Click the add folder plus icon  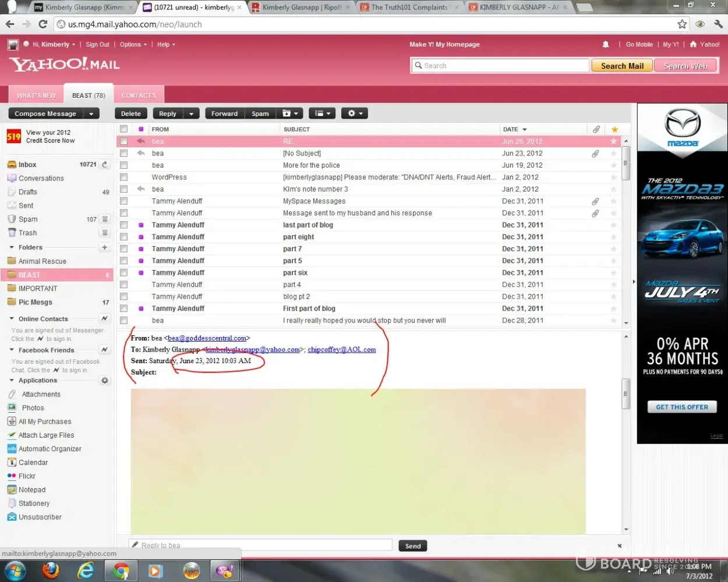click(105, 247)
